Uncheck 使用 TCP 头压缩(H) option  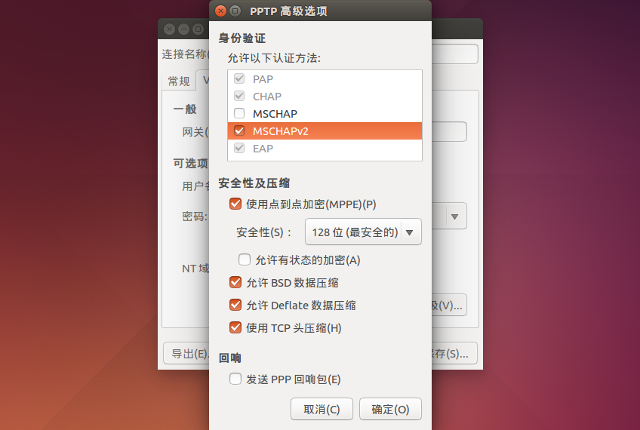(235, 328)
